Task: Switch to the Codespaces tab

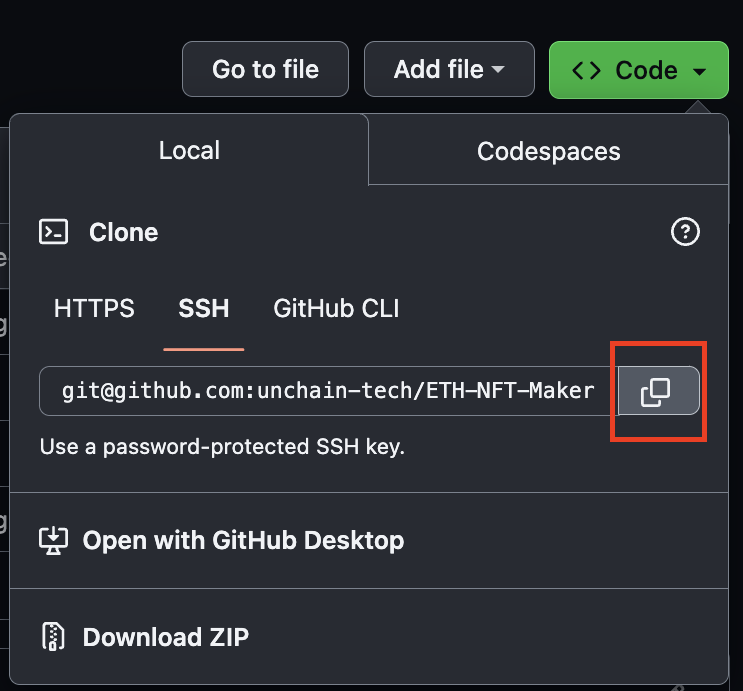Action: tap(548, 151)
